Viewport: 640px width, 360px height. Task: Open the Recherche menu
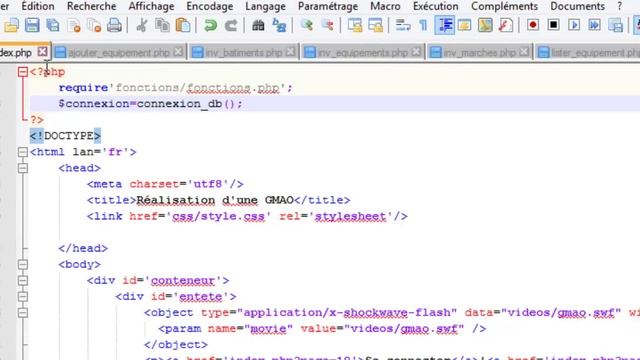(91, 6)
